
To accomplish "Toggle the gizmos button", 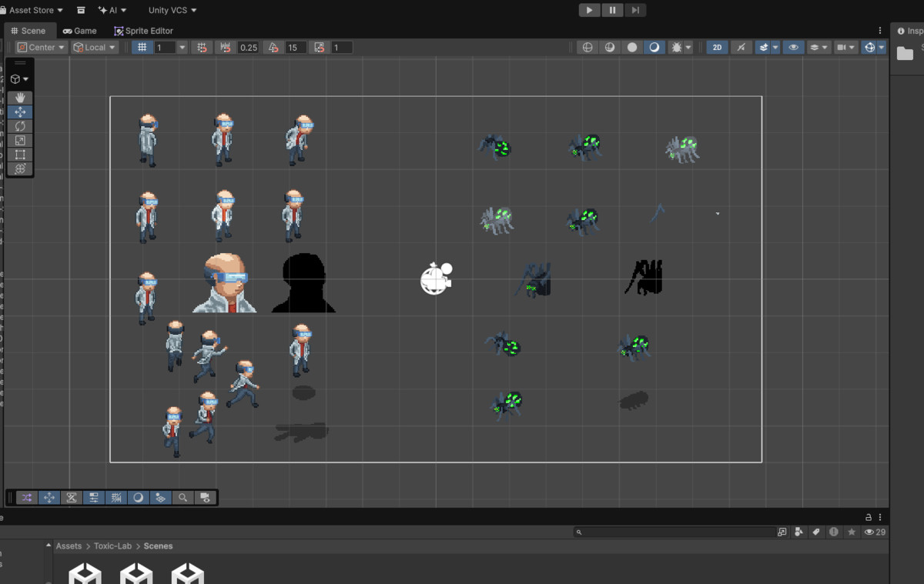I will [x=870, y=47].
